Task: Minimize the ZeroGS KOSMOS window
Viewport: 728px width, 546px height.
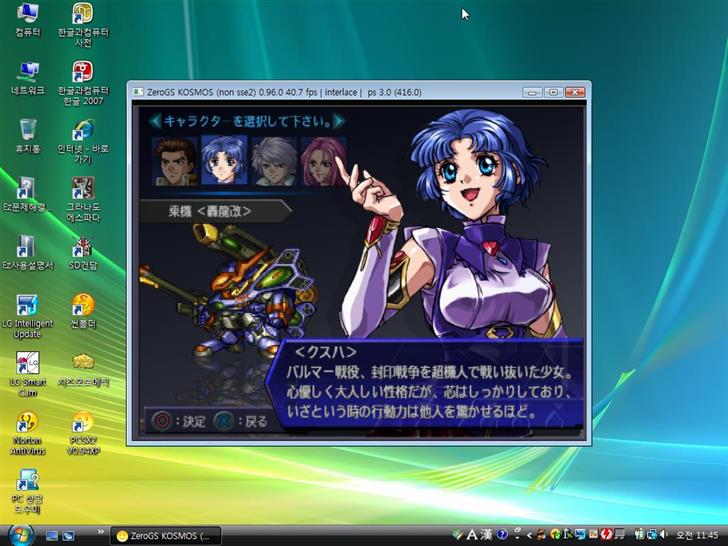Action: [532, 92]
